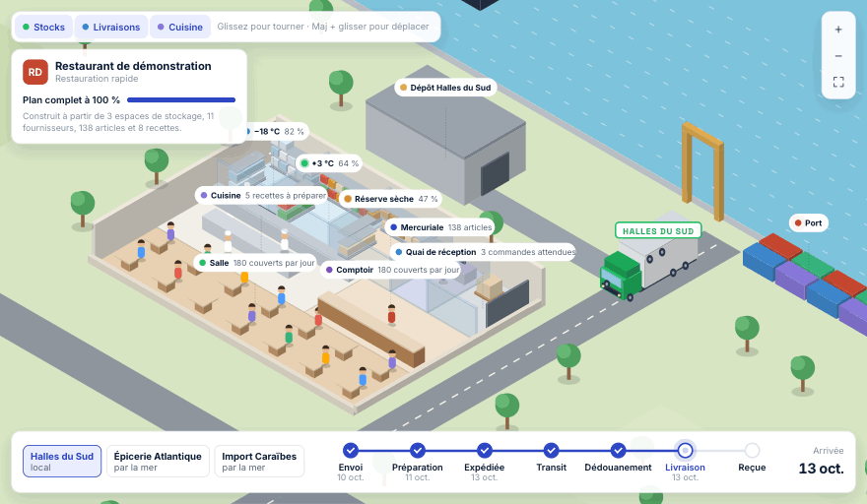This screenshot has width=867, height=504.
Task: Toggle the Livraisons layer chip
Action: coord(110,28)
